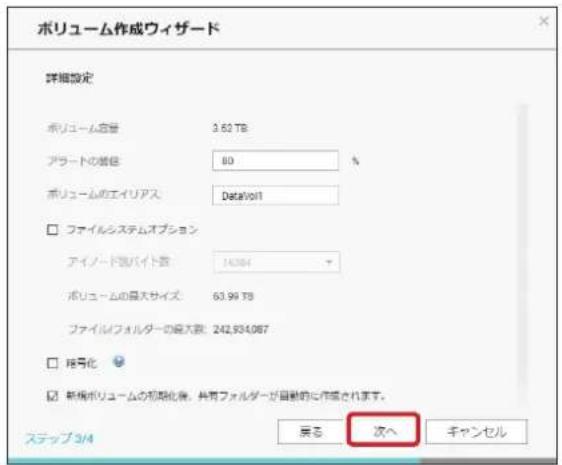Click the ボリュームのエイリアス label
Viewport: 562px width, 465px height.
(x=103, y=194)
